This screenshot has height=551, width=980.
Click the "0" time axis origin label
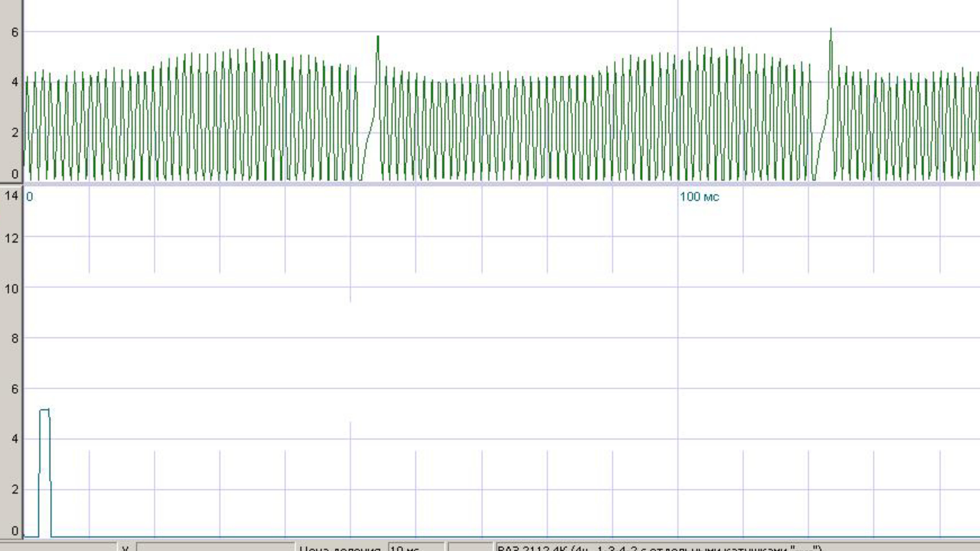tap(30, 197)
